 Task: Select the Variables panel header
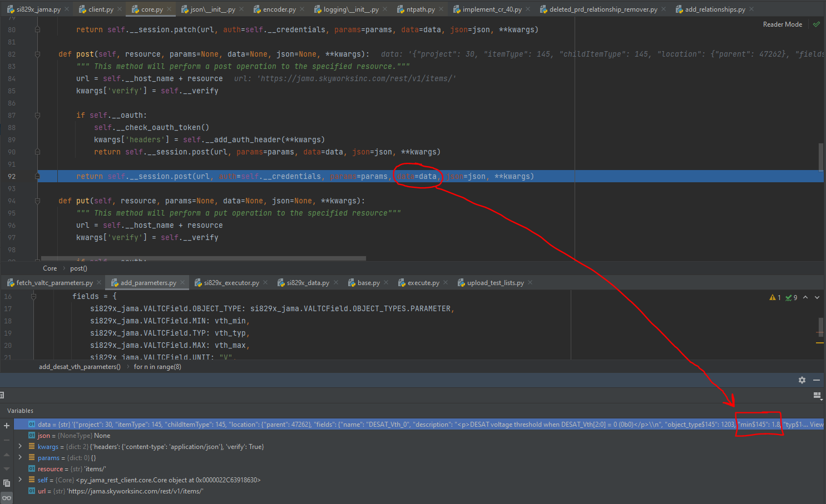20,411
